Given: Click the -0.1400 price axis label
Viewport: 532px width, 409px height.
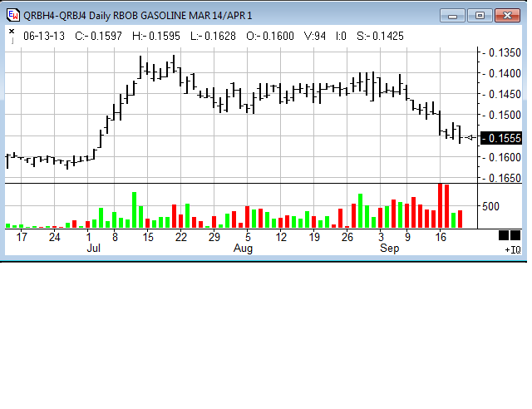Looking at the screenshot, I should 501,73.
